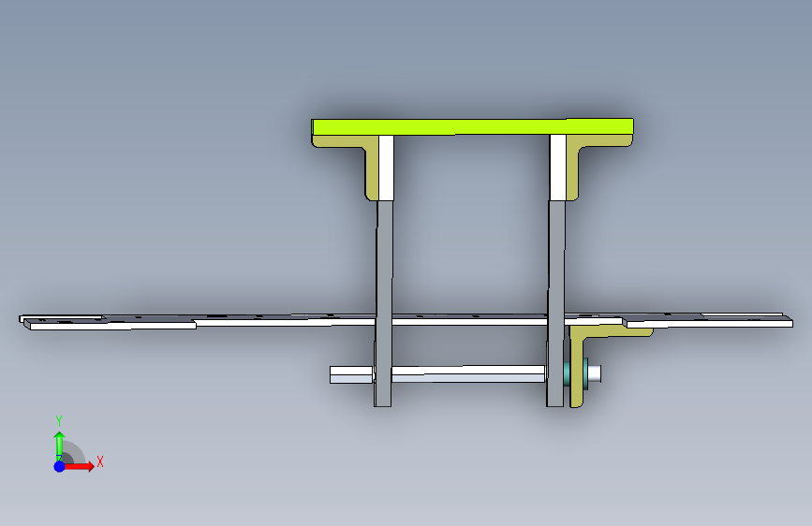
Task: Click the green Y axis arrow of triad
Action: pyautogui.click(x=59, y=445)
